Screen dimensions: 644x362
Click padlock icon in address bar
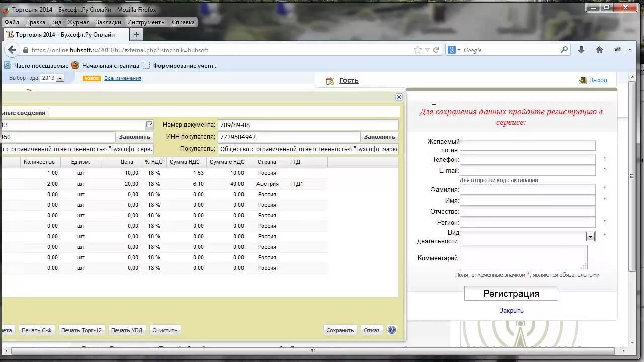click(25, 50)
